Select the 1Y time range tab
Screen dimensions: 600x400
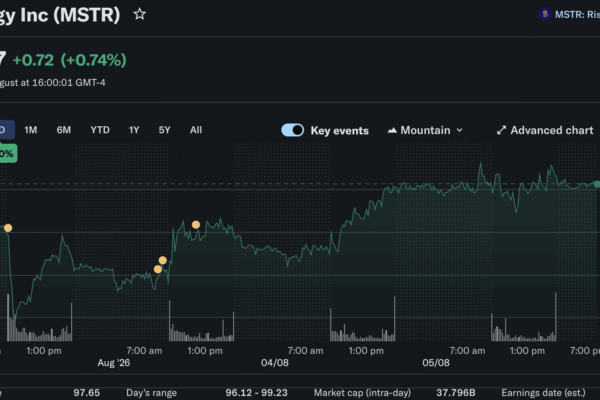(134, 130)
